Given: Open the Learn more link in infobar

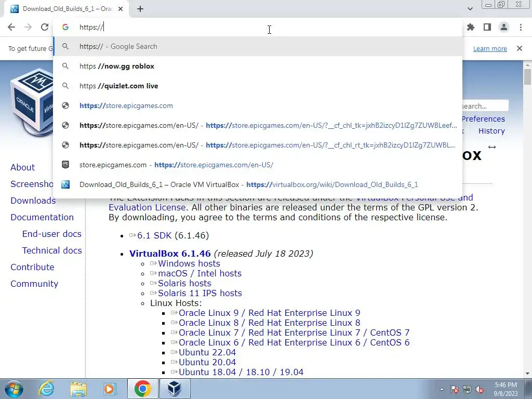Looking at the screenshot, I should tap(490, 48).
